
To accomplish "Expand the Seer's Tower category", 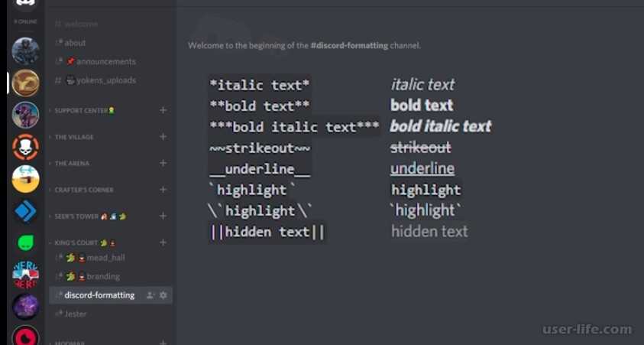I will coord(87,216).
